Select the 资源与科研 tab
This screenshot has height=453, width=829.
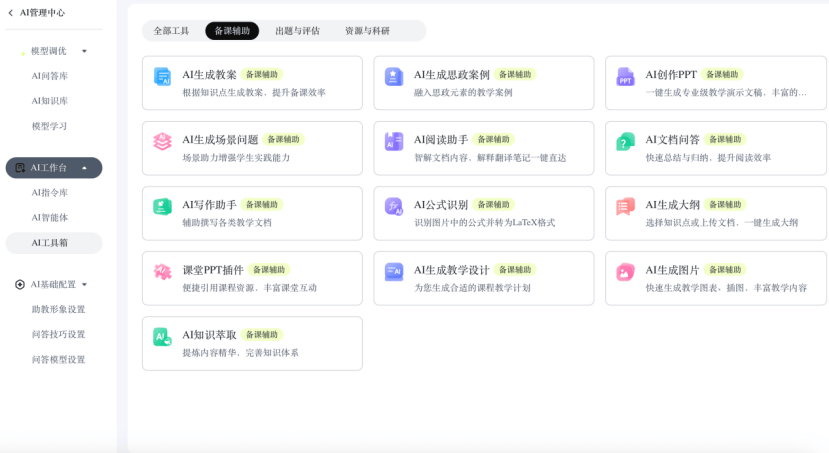[x=367, y=31]
